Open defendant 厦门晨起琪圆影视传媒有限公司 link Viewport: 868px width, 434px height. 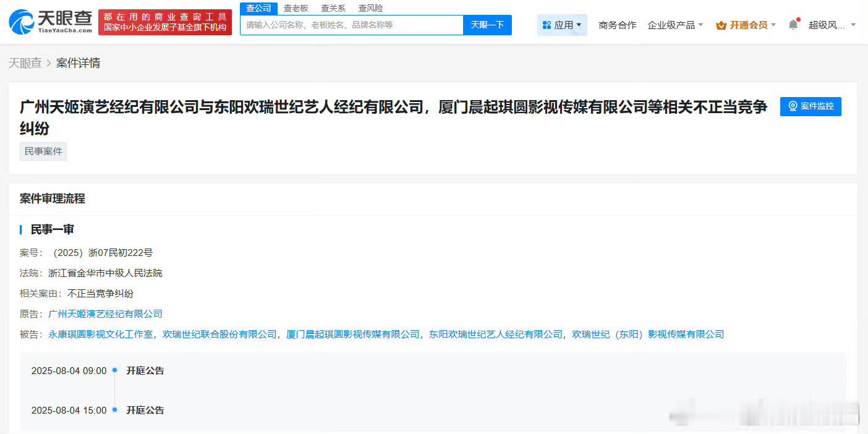pyautogui.click(x=353, y=334)
